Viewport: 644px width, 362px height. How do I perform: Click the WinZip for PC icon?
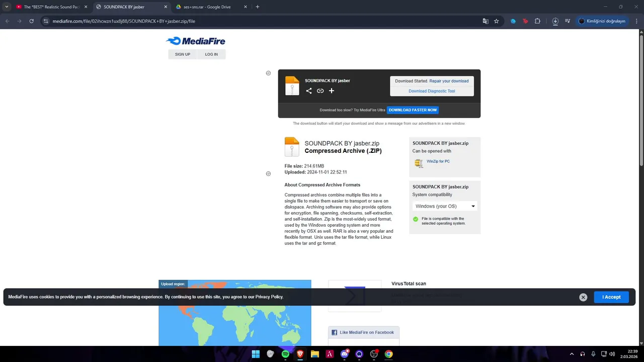pyautogui.click(x=419, y=163)
